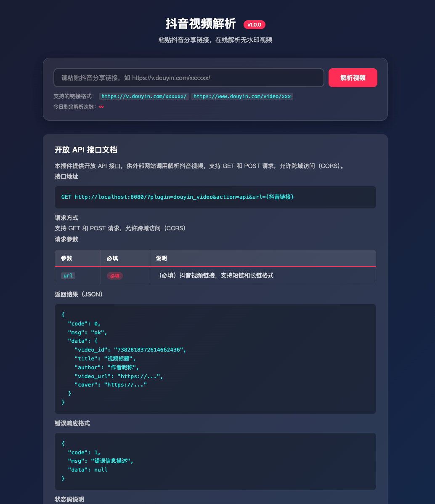
Task: Click the "video_id" line in JSON response
Action: [130, 350]
